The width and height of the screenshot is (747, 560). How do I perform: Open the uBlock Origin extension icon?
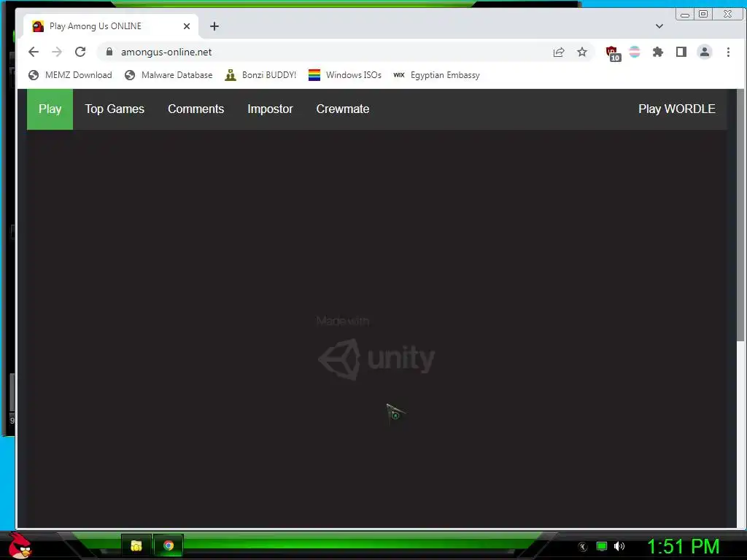click(x=612, y=52)
